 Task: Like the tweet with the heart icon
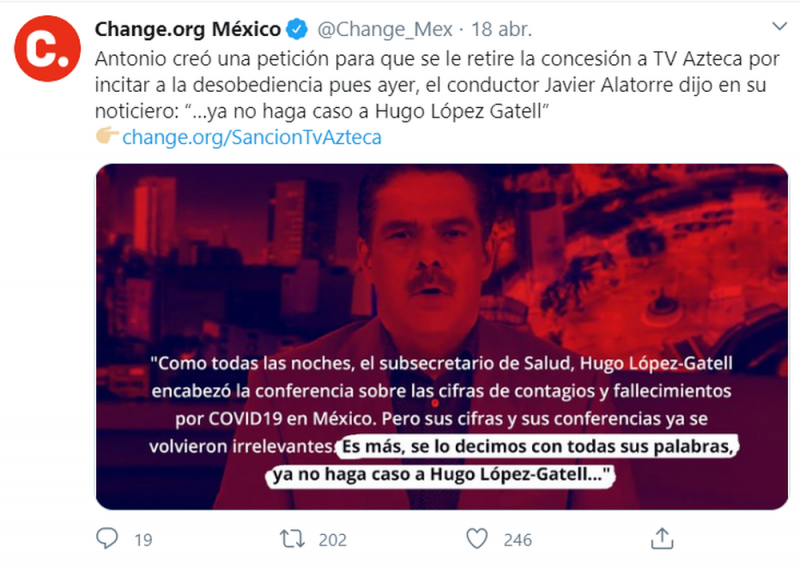coord(477,539)
